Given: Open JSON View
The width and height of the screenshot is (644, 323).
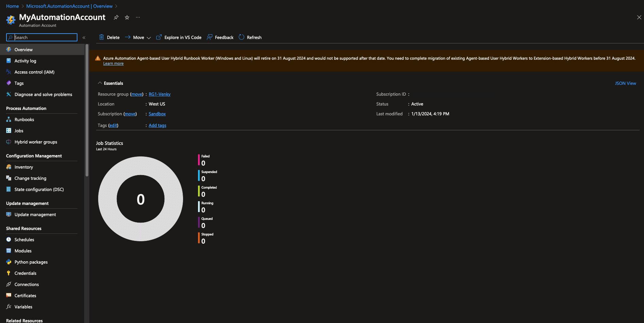Looking at the screenshot, I should (625, 83).
